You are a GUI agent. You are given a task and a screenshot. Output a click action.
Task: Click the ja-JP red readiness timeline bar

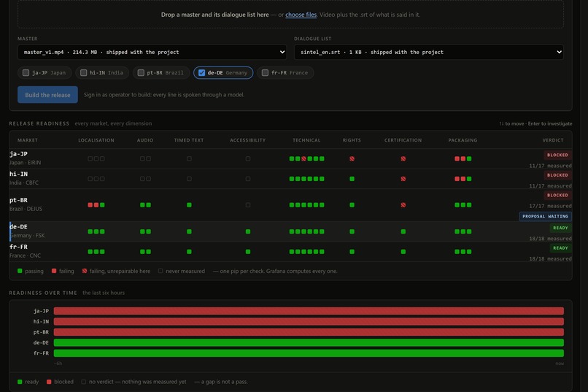(x=309, y=311)
